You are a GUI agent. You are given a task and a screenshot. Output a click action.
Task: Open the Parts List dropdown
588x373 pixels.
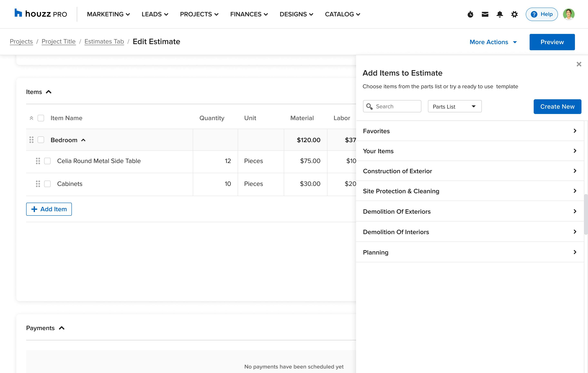point(455,106)
